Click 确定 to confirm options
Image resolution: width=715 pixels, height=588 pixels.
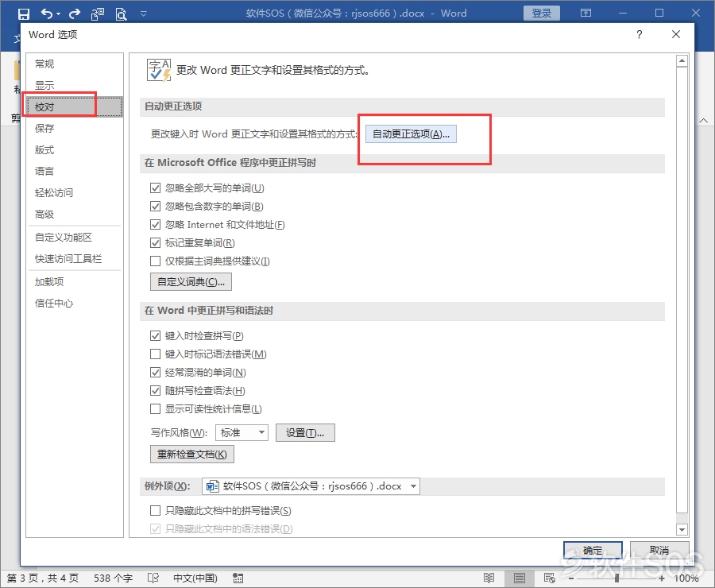click(593, 551)
